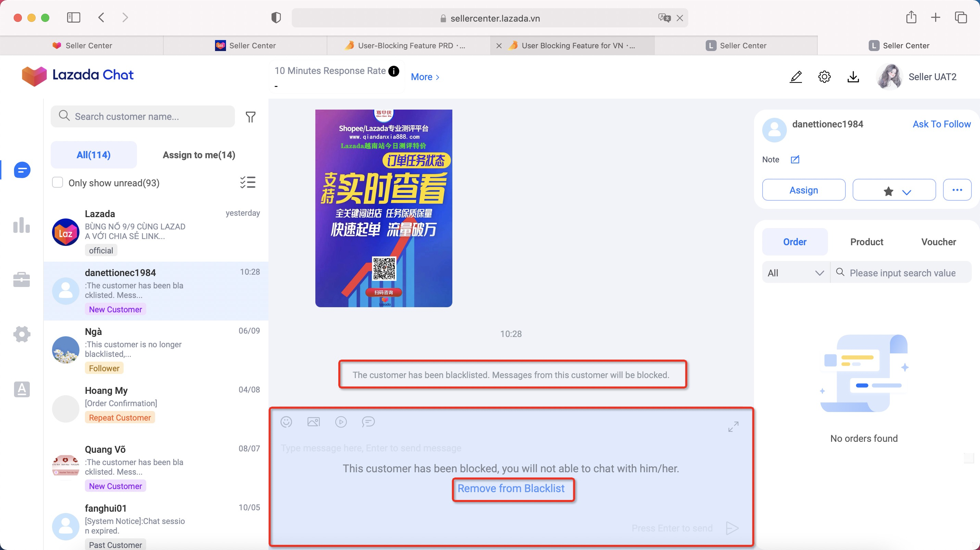
Task: Click the Safari share icon
Action: (911, 17)
